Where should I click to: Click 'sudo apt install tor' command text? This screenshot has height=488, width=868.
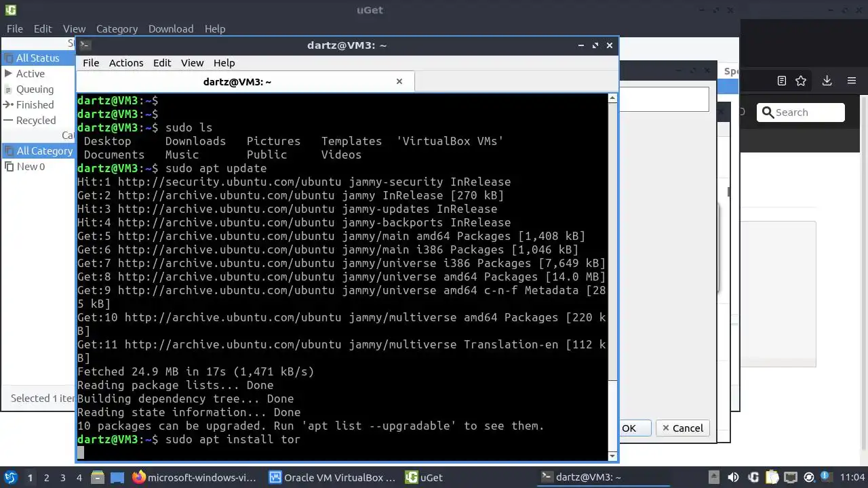pos(233,439)
